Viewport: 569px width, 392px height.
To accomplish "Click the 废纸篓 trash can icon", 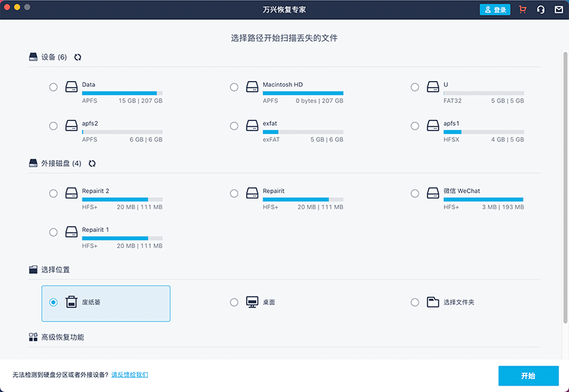I will 72,302.
